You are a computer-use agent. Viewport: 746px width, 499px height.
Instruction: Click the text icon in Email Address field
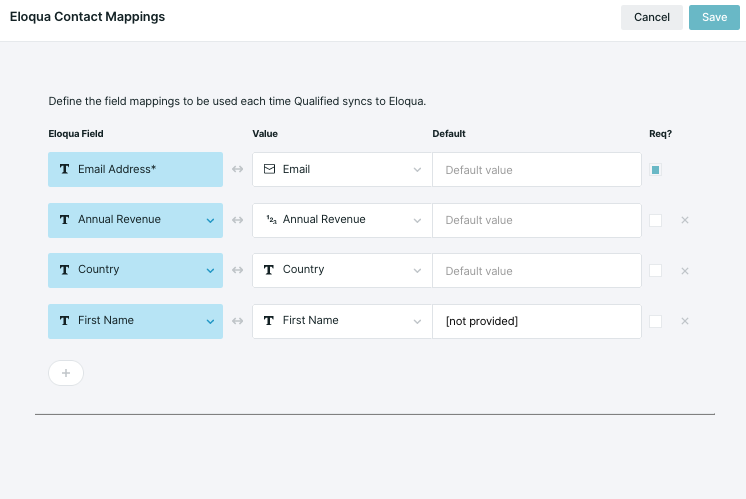(64, 169)
